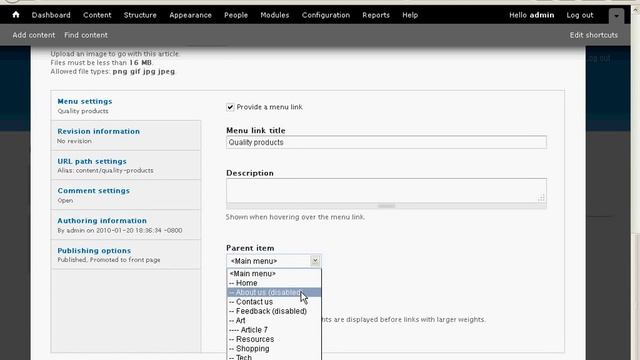Click 'Allowed file types: png gif jpg jpeg' text
The width and height of the screenshot is (640, 360).
click(x=113, y=71)
